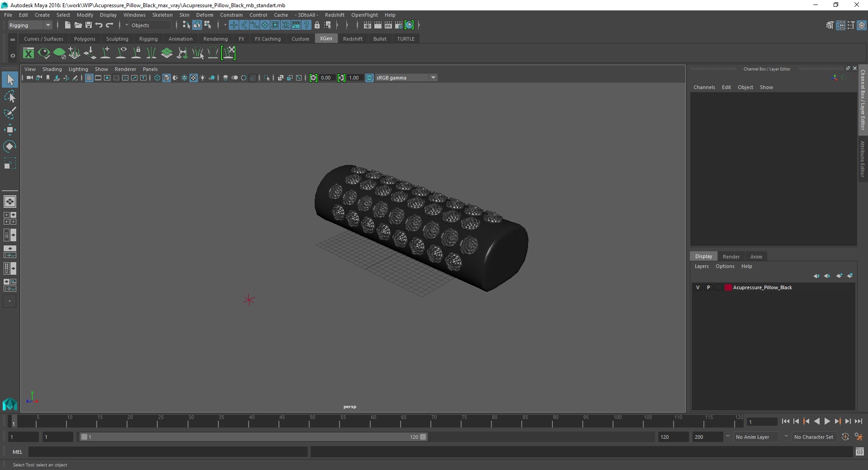Viewport: 868px width, 470px height.
Task: Click the green layered patches shelf icon
Action: pos(167,53)
